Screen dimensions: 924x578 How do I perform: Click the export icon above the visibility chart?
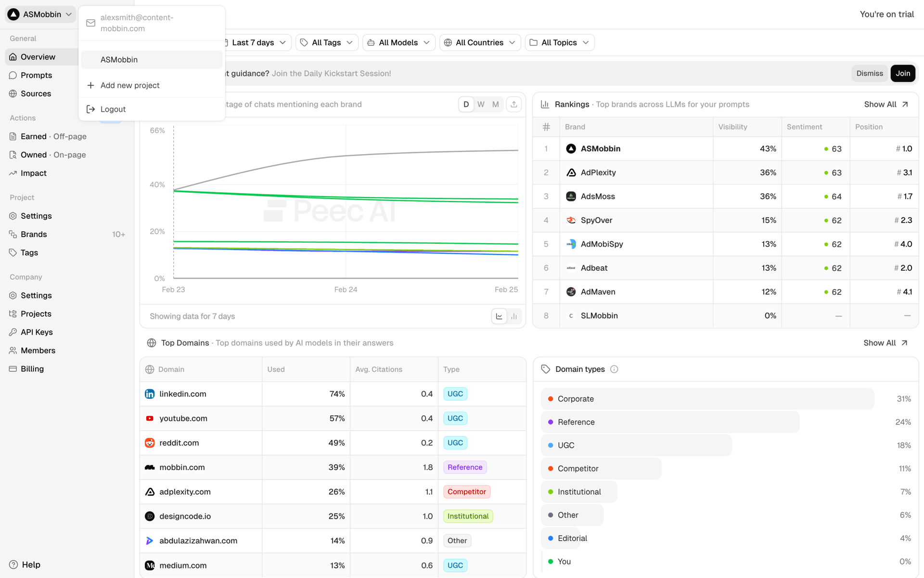pos(514,105)
